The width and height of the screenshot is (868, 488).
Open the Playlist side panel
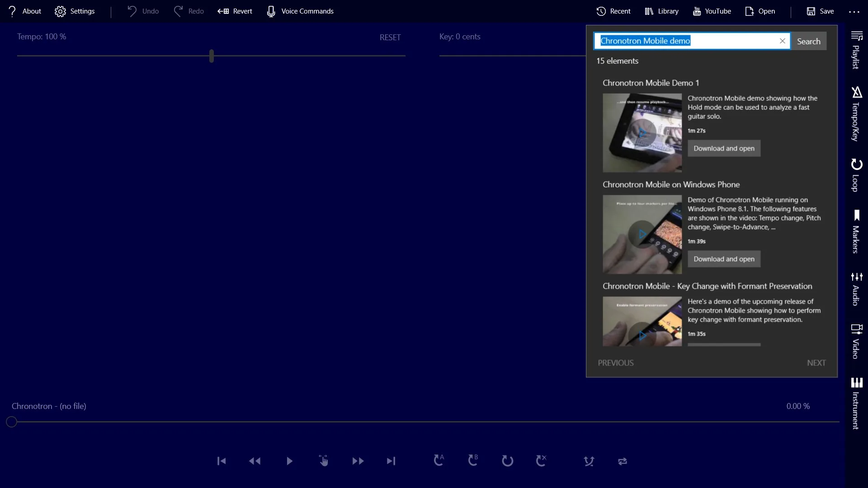tap(856, 50)
